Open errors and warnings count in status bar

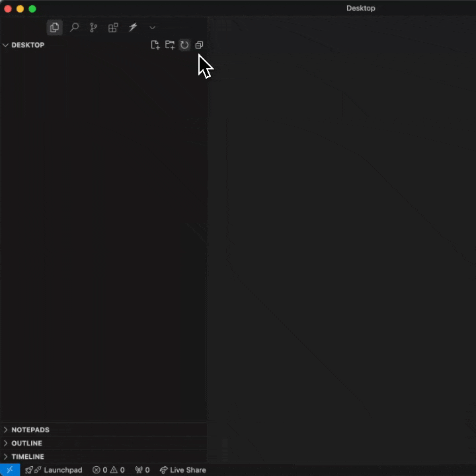click(108, 469)
